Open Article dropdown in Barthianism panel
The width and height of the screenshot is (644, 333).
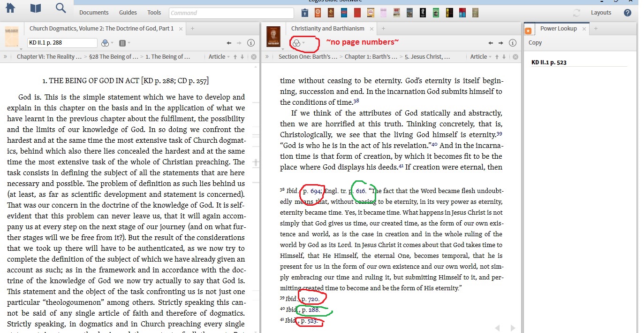click(x=481, y=57)
